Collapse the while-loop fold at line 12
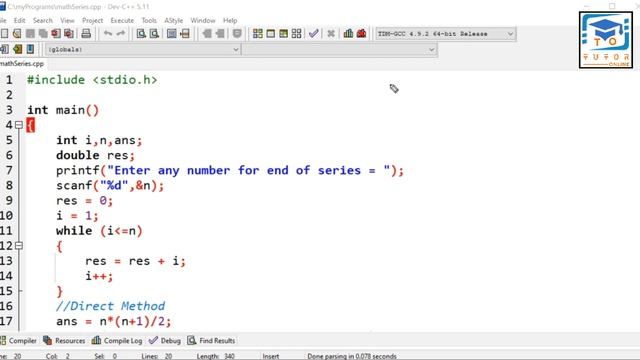 pos(19,246)
